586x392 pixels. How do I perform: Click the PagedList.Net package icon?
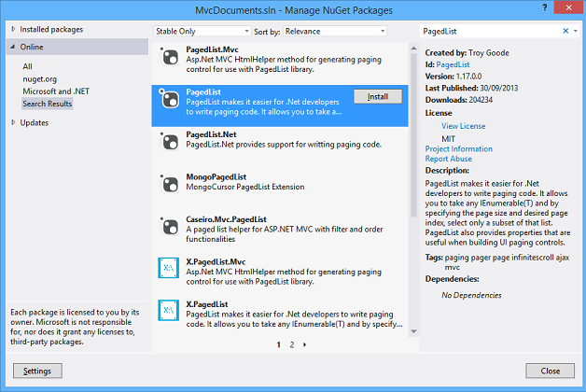[169, 141]
